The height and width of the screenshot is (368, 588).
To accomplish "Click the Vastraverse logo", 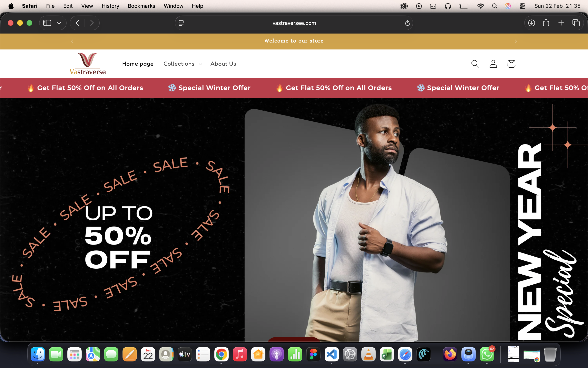I will pyautogui.click(x=87, y=64).
